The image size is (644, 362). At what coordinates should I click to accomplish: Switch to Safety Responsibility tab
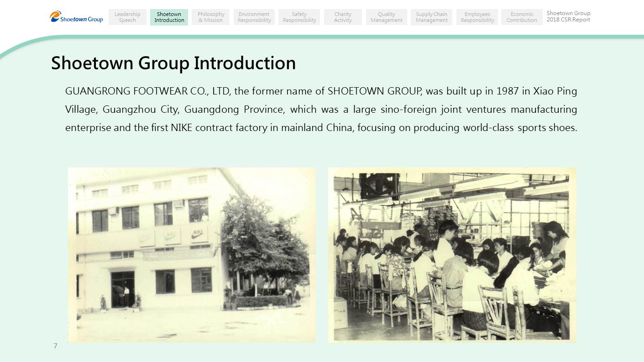click(x=299, y=17)
